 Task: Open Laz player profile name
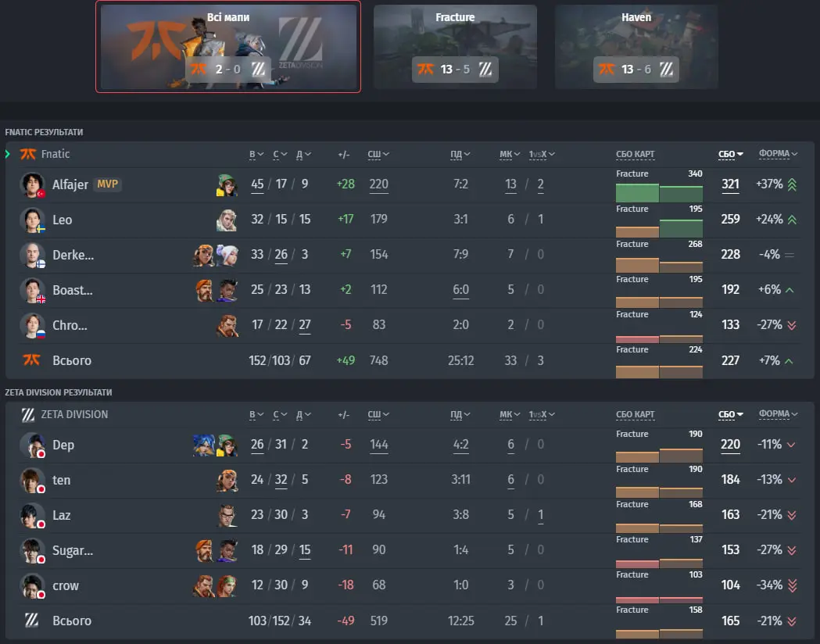coord(61,515)
